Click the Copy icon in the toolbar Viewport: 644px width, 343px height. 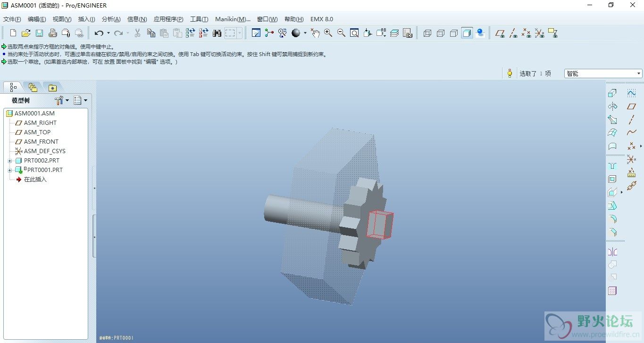click(x=151, y=33)
